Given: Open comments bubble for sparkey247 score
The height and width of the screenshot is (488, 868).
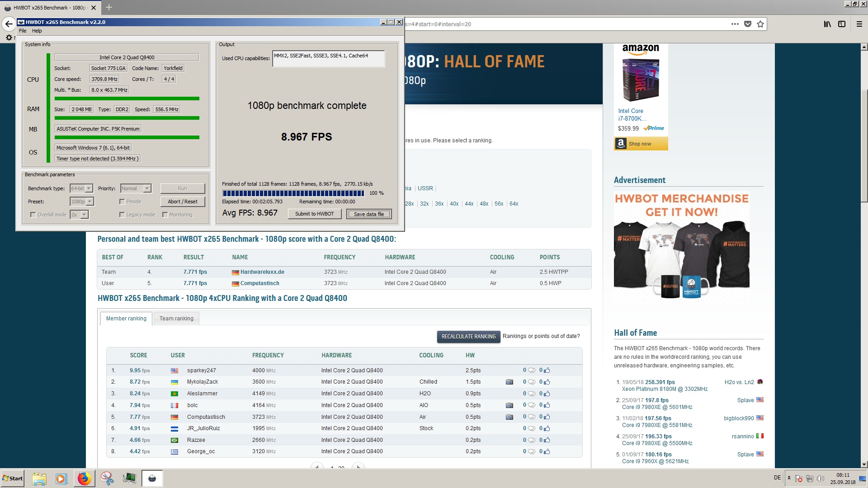Looking at the screenshot, I should 531,371.
